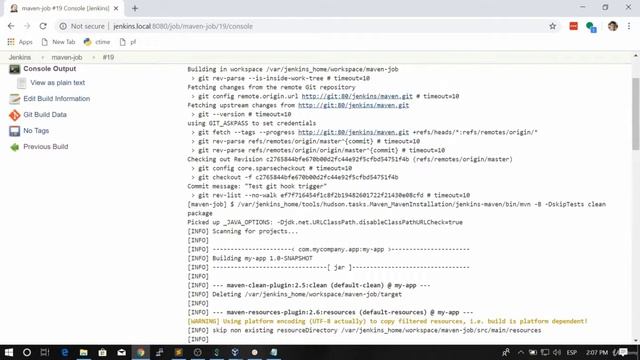Image resolution: width=640 pixels, height=360 pixels.
Task: Open the New Tab bookmark
Action: coord(58,42)
